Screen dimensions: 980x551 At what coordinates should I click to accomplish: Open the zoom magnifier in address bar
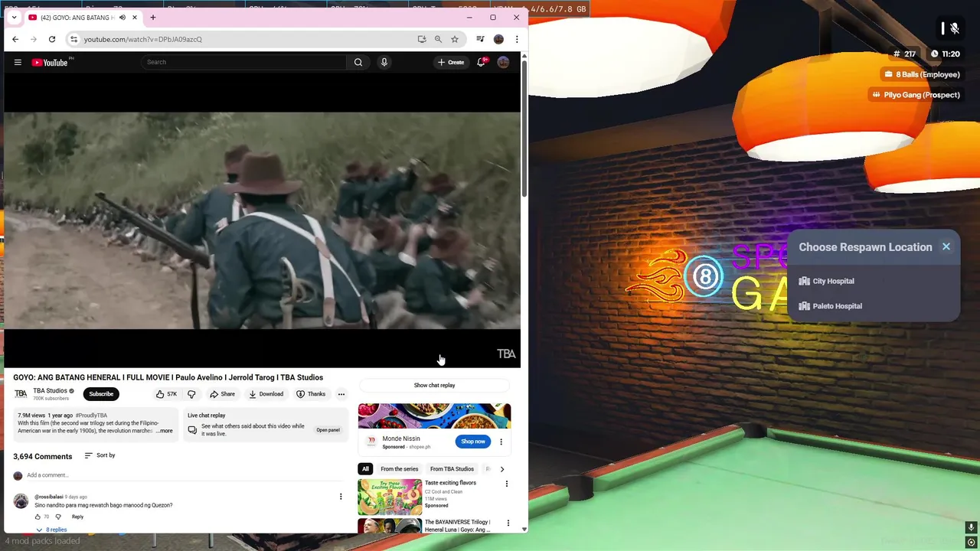pos(438,39)
